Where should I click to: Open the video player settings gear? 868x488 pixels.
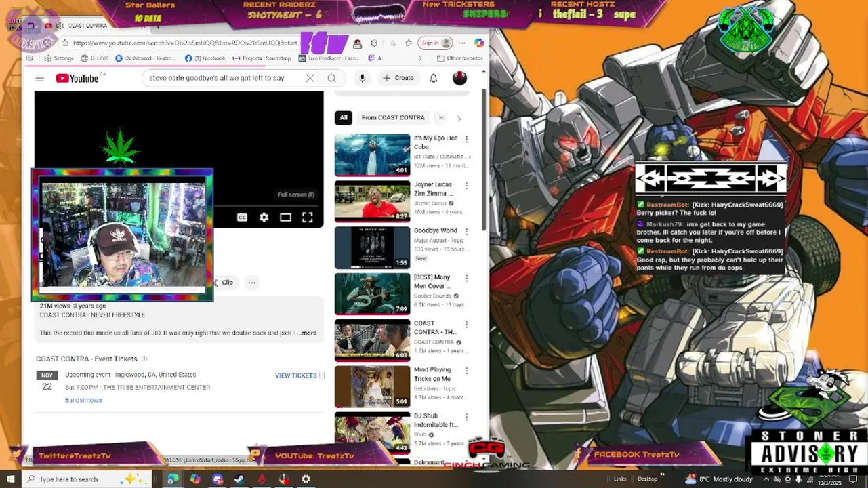(x=264, y=218)
